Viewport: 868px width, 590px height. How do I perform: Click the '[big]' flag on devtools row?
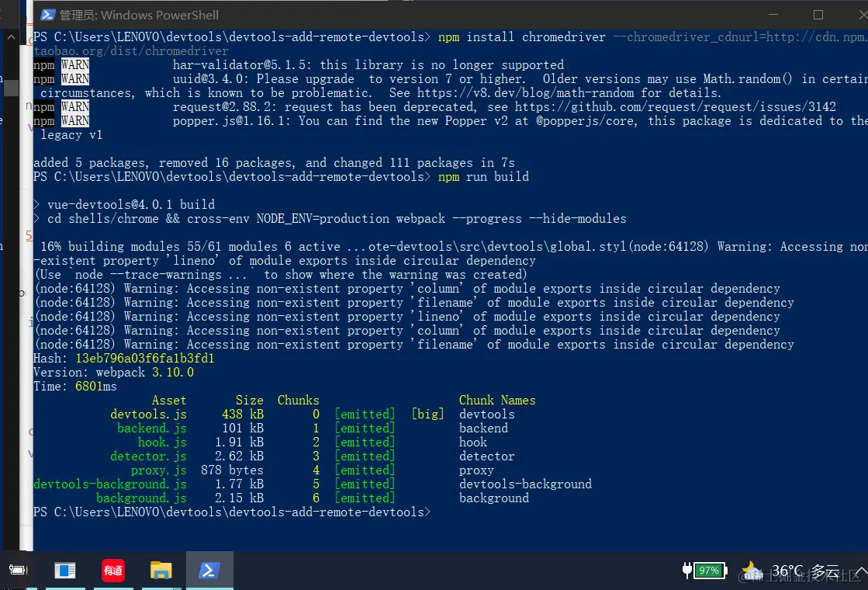point(427,415)
